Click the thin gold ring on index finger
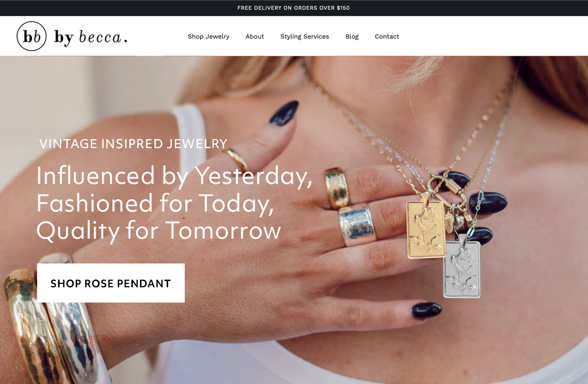This screenshot has width=588, height=384. coord(236,158)
